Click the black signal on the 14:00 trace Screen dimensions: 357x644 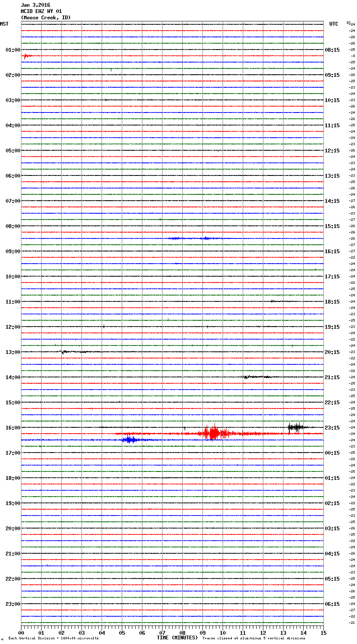coord(256,377)
